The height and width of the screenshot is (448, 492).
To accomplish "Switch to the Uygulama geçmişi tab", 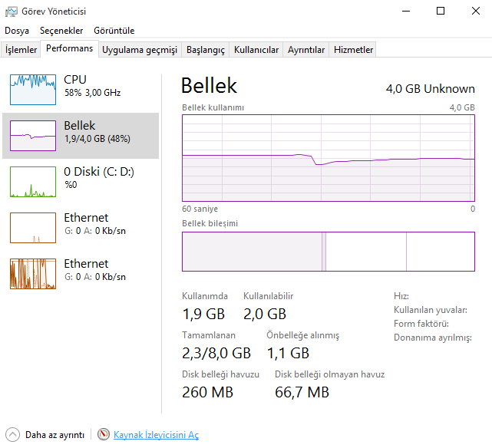I will tap(140, 50).
